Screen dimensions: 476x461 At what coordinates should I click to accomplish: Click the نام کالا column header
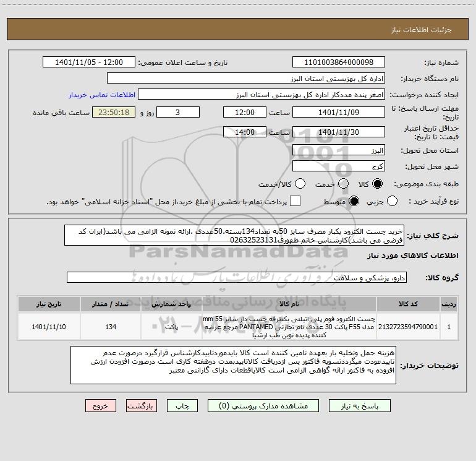(289, 304)
